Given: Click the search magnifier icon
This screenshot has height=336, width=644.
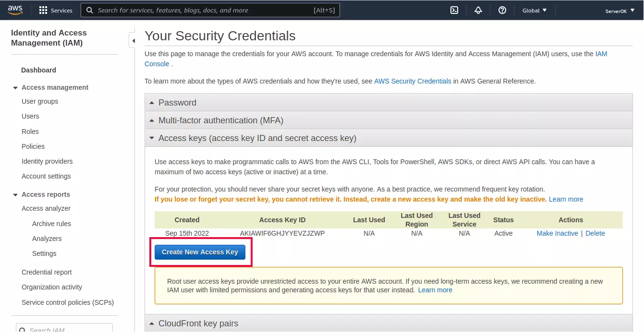Looking at the screenshot, I should click(x=90, y=10).
